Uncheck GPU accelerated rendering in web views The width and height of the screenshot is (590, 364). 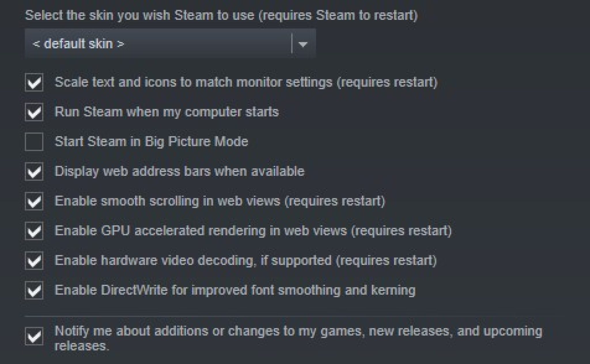[35, 230]
